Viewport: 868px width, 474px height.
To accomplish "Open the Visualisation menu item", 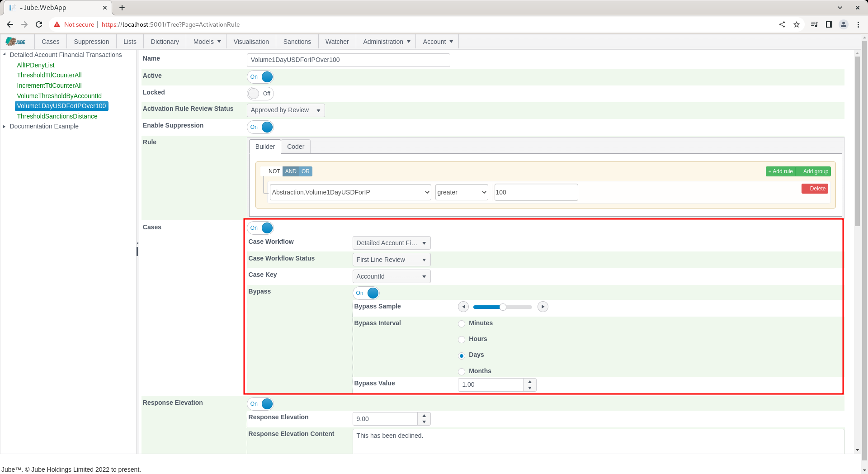I will (x=251, y=42).
